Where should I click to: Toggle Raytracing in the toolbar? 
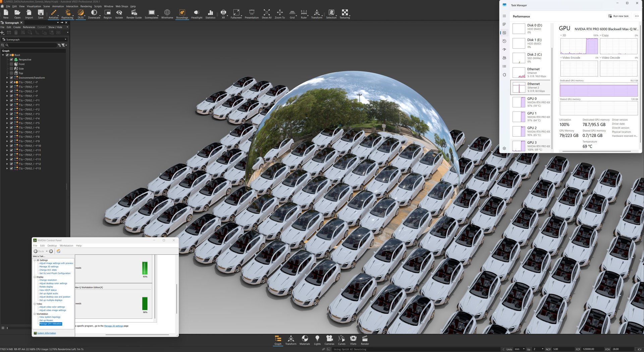coord(67,14)
